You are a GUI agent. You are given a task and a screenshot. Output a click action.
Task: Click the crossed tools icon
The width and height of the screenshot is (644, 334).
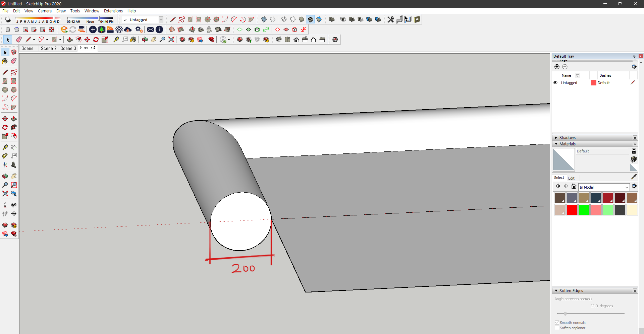tap(390, 19)
